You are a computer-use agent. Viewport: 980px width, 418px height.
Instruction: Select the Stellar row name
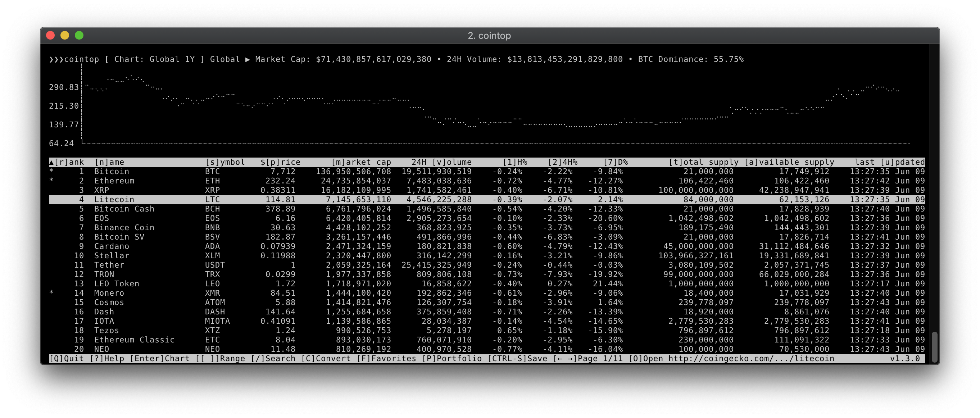(112, 256)
